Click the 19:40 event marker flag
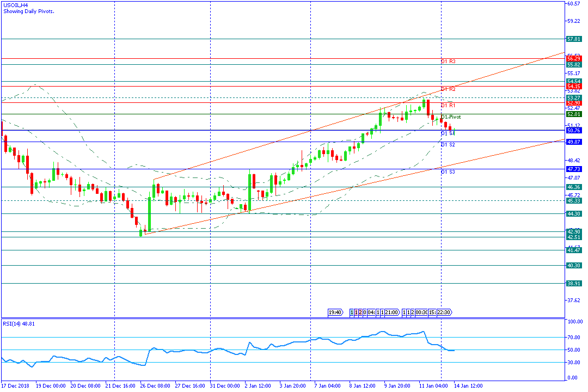The height and width of the screenshot is (392, 588). (x=335, y=313)
